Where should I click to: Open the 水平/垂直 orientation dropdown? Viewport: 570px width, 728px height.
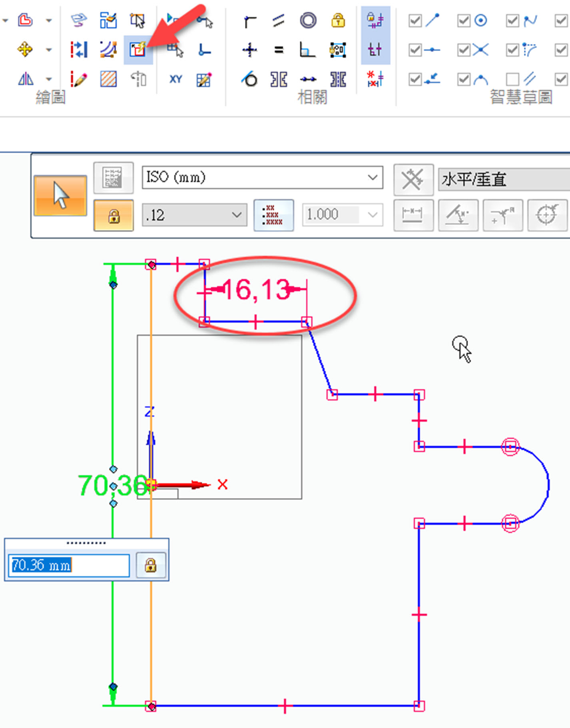pos(504,180)
